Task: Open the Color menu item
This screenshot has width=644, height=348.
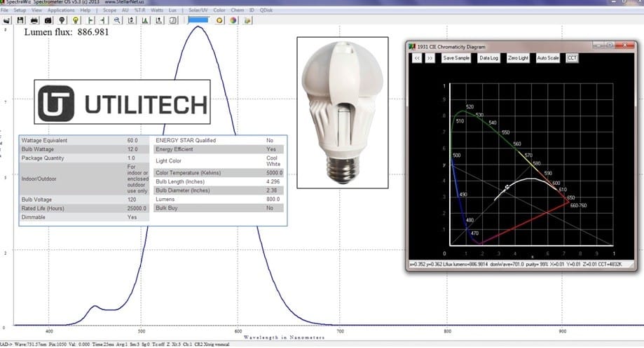Action: tap(219, 10)
